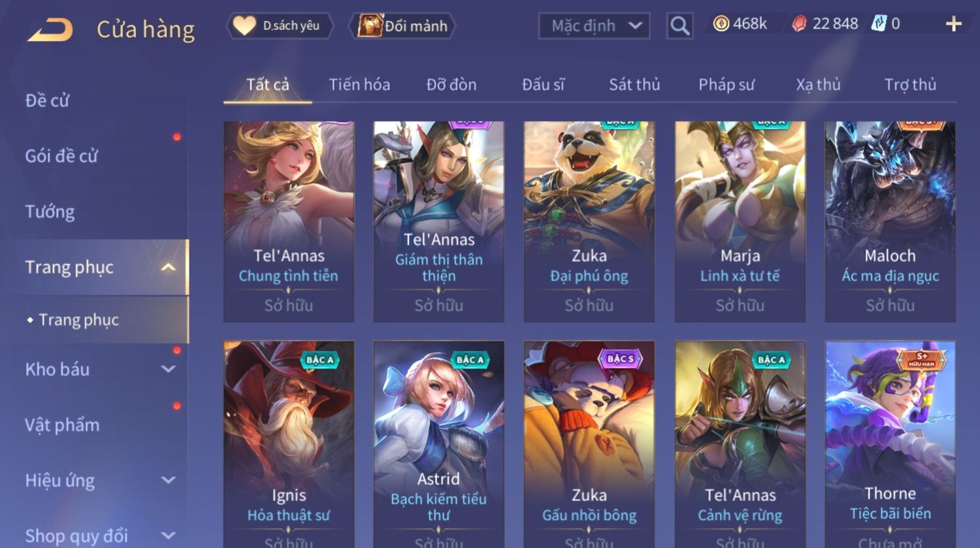Image resolution: width=980 pixels, height=548 pixels.
Task: Switch to the Sát thủ tab
Action: coord(634,84)
